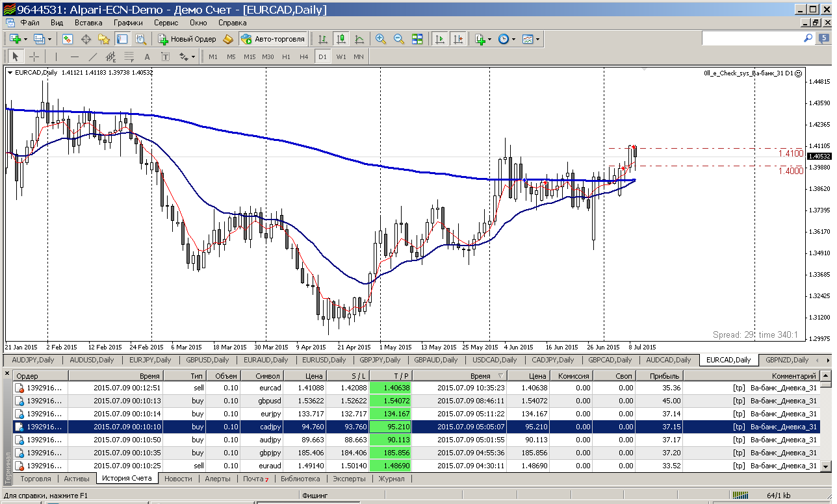Open the periods clock icon

coord(504,39)
